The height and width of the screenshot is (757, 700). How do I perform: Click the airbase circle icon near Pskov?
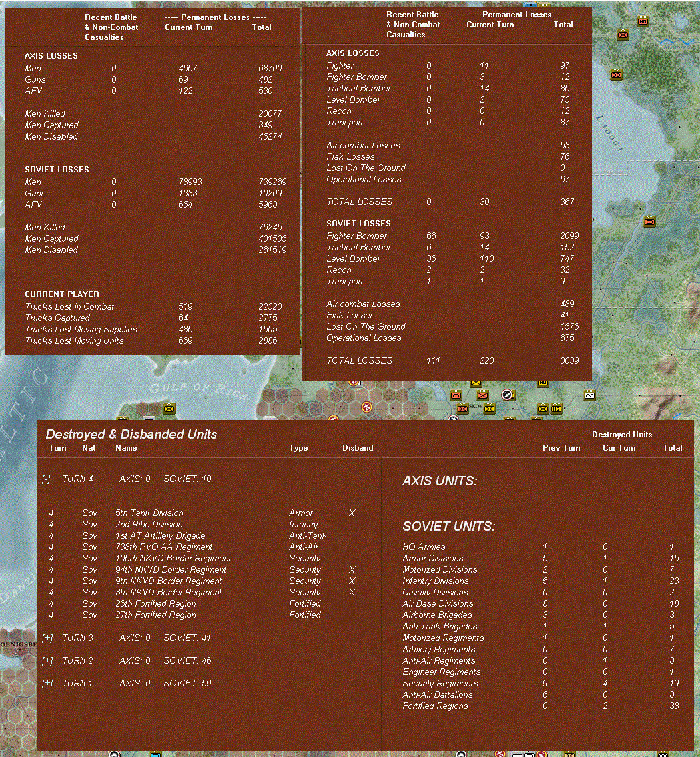pyautogui.click(x=507, y=395)
